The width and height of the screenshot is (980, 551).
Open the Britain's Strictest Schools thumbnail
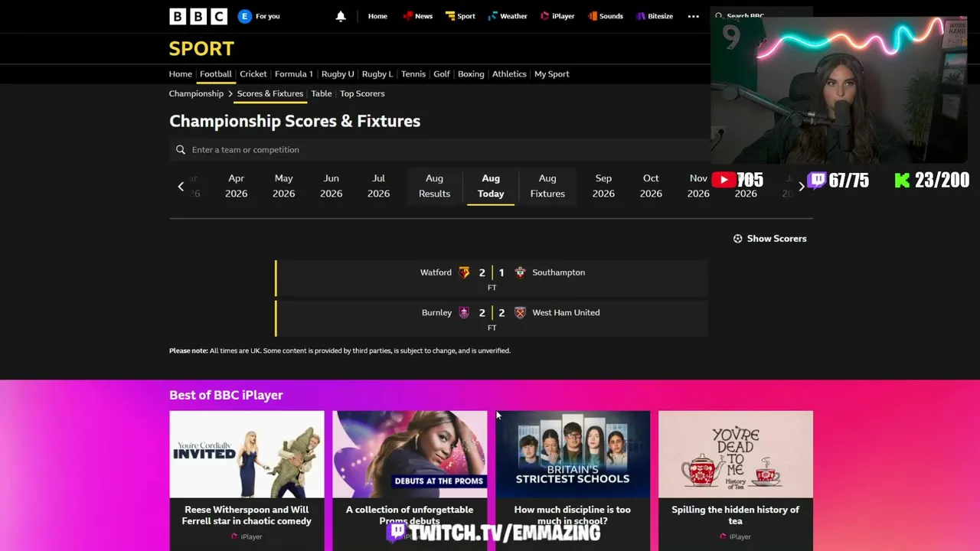(x=573, y=455)
